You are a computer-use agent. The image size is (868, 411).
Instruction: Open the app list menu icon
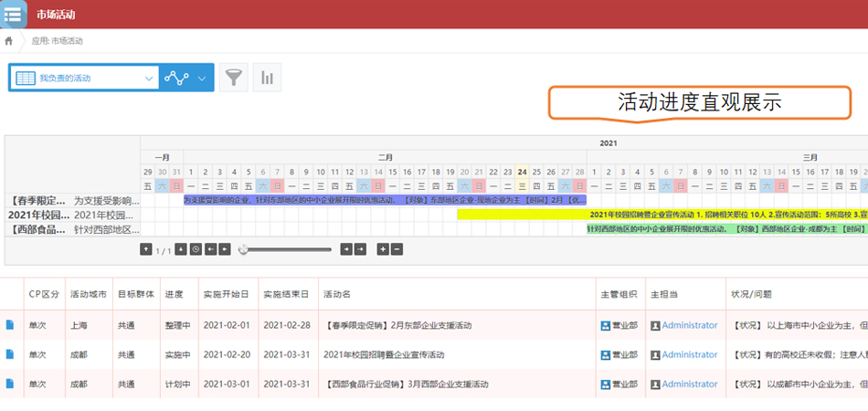click(13, 15)
